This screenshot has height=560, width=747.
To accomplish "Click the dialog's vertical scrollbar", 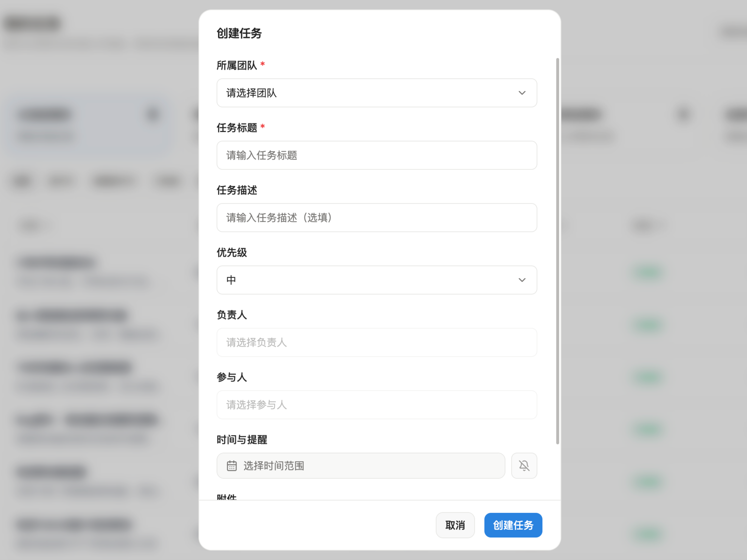I will coord(558,251).
